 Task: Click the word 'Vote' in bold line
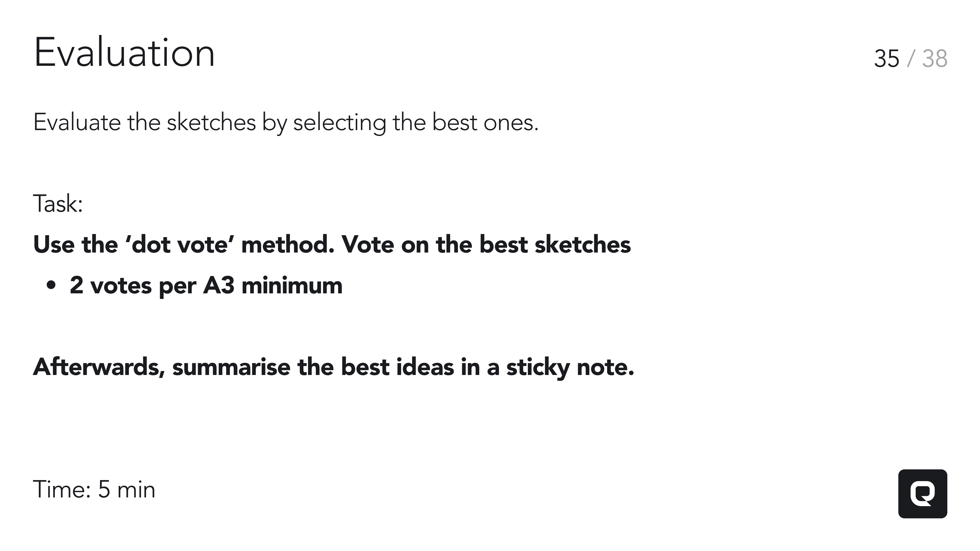367,244
